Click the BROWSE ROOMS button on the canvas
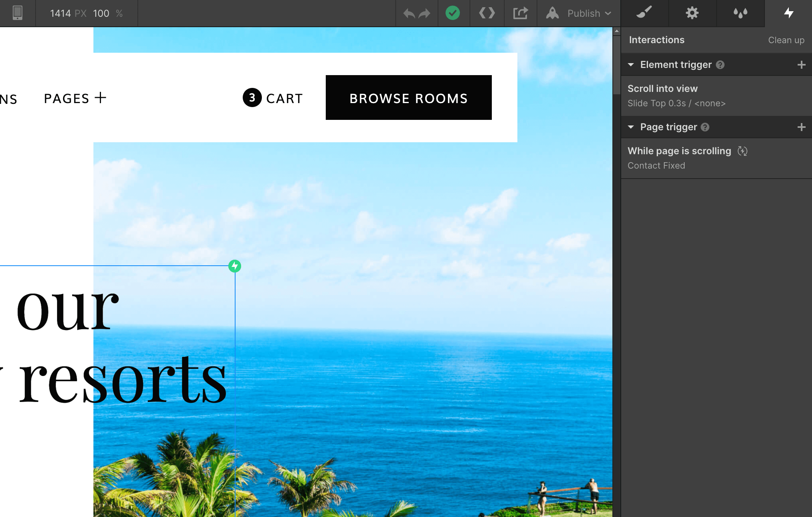The image size is (812, 517). (x=408, y=97)
